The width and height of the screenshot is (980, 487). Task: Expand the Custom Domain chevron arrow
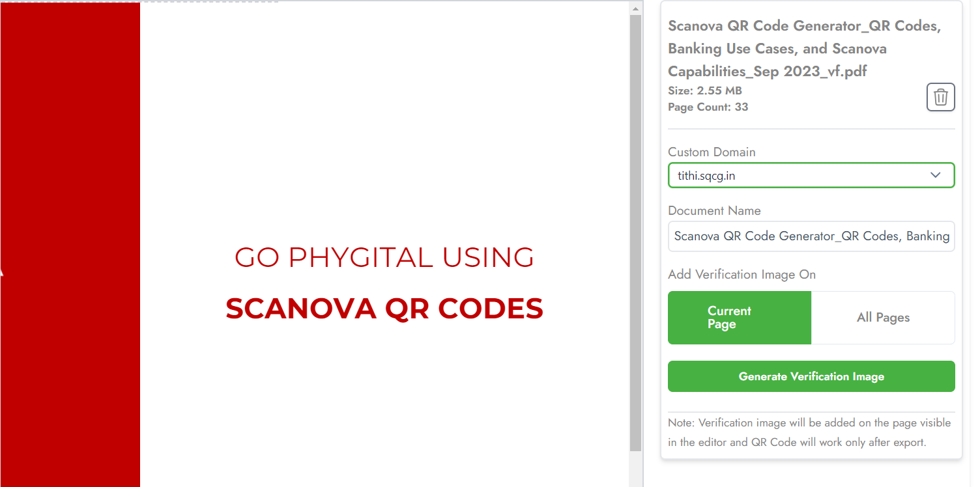click(x=936, y=175)
